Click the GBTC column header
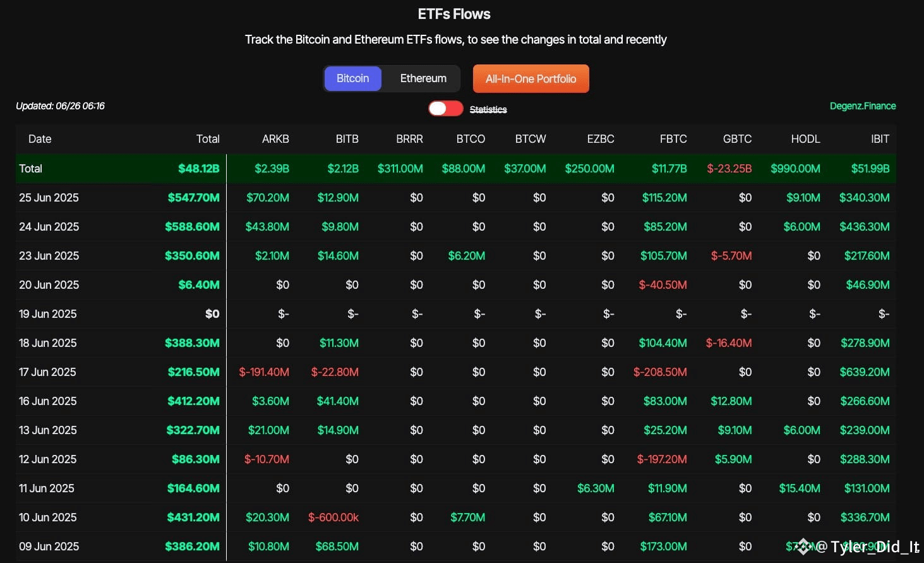924x563 pixels. (x=737, y=139)
